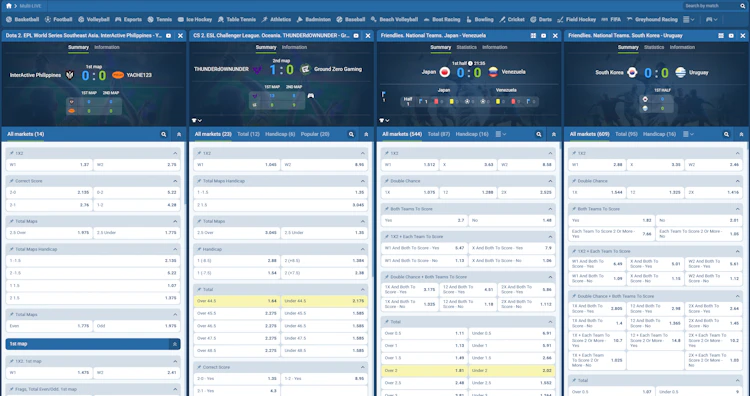This screenshot has height=396, width=750.
Task: Switch to Information tab in Dota 2 panel
Action: pos(107,47)
